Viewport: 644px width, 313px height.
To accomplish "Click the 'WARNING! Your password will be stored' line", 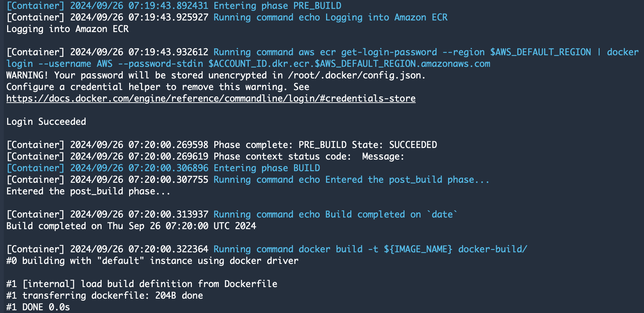I will [x=216, y=75].
